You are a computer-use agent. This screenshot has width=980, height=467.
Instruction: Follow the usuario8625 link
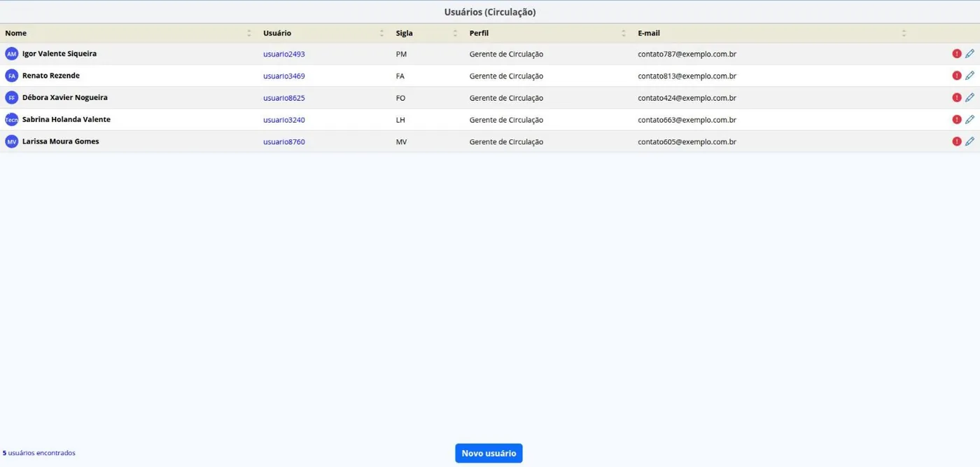click(284, 98)
